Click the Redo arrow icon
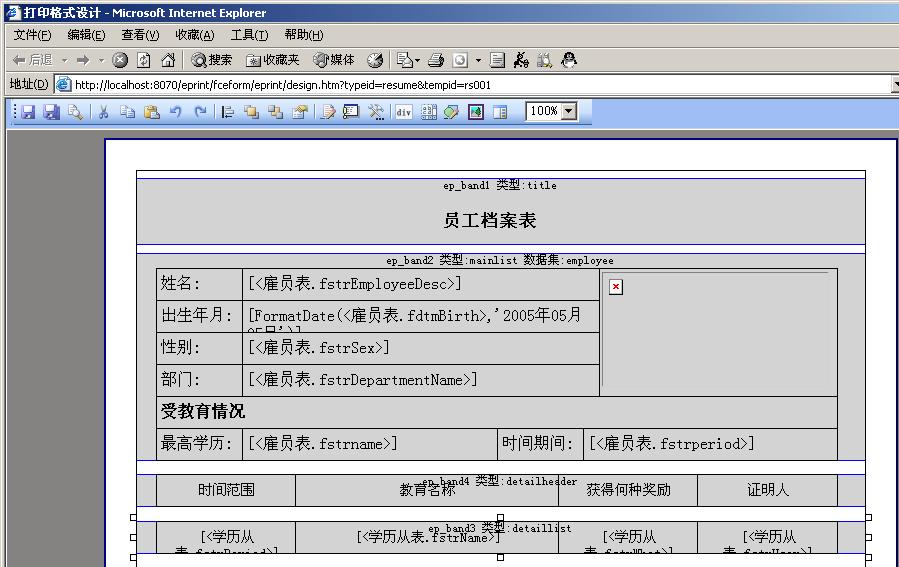899x567 pixels. click(200, 112)
